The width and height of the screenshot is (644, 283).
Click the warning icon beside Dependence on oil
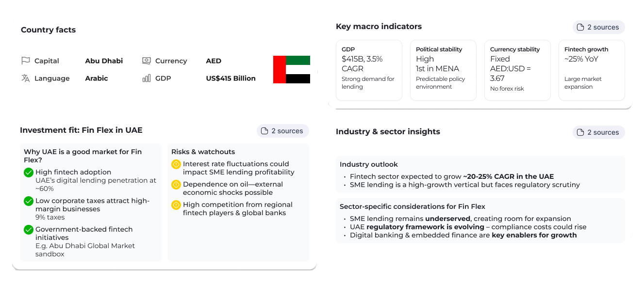coord(176,185)
